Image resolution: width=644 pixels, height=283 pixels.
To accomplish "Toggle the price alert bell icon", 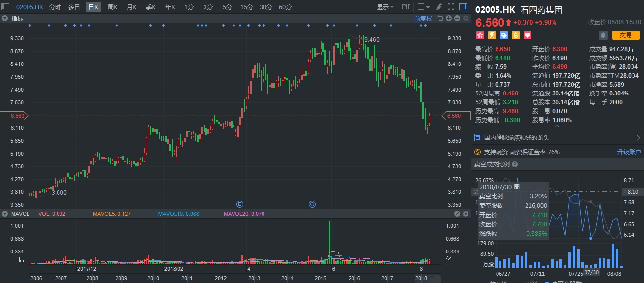I will coord(603,35).
